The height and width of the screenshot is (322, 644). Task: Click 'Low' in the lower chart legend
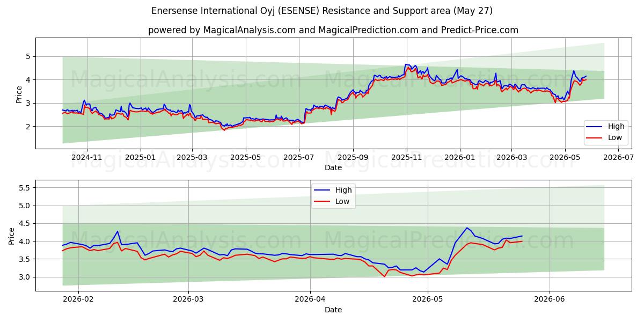click(342, 201)
